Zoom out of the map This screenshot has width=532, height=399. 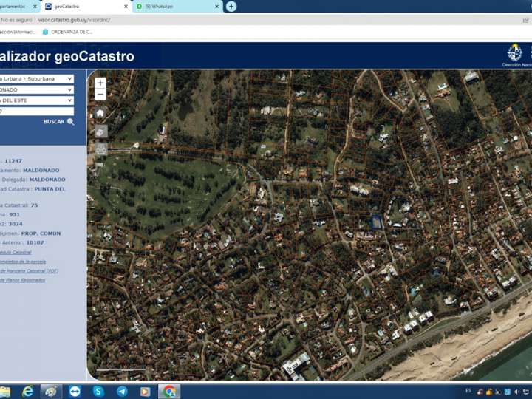click(x=100, y=95)
